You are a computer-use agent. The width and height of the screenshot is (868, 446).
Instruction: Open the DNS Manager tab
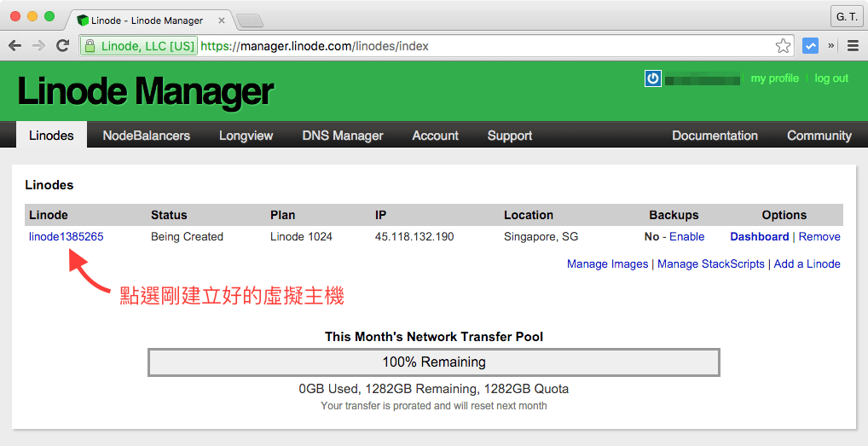click(x=343, y=136)
